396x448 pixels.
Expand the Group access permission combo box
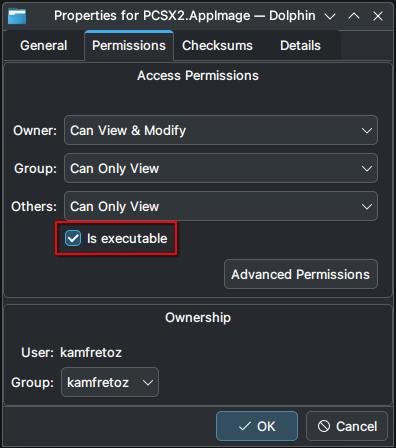221,168
